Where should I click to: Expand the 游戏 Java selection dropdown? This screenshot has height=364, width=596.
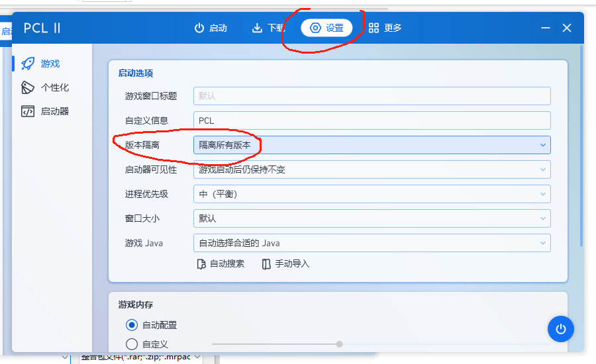(x=372, y=243)
